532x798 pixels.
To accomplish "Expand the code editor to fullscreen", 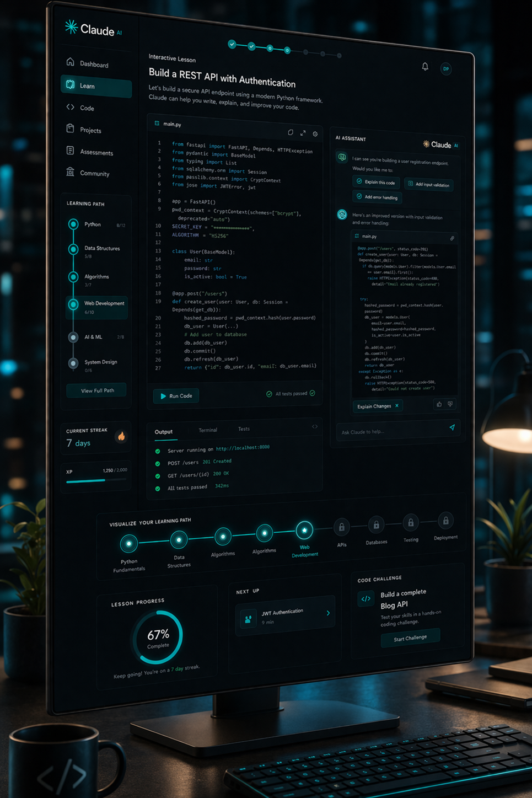I will click(x=303, y=133).
